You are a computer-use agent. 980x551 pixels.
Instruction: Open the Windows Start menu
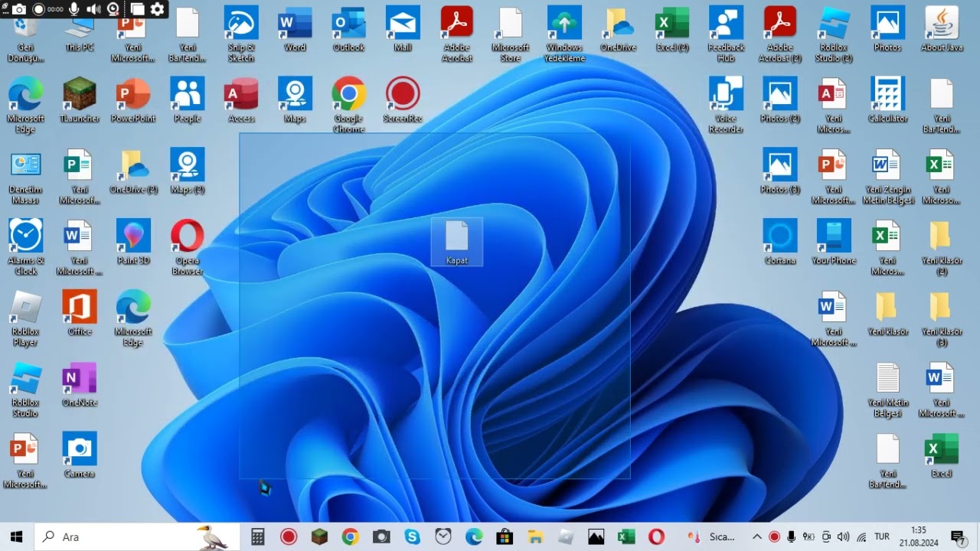pos(17,537)
